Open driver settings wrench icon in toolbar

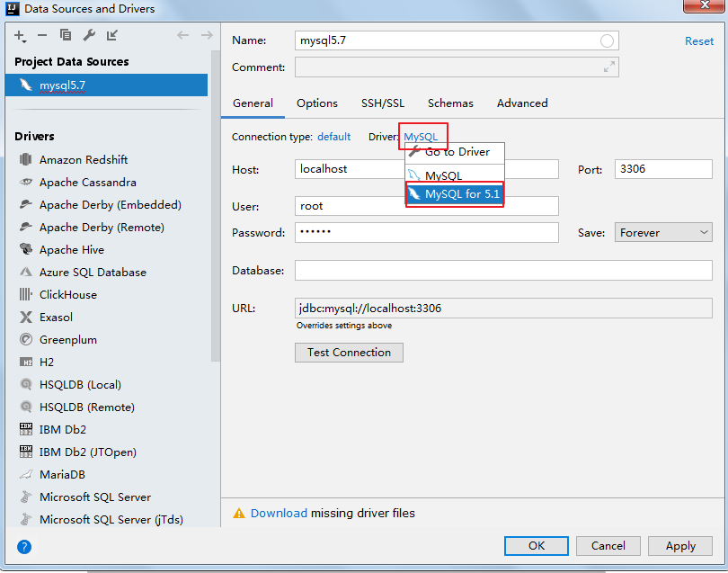coord(89,35)
